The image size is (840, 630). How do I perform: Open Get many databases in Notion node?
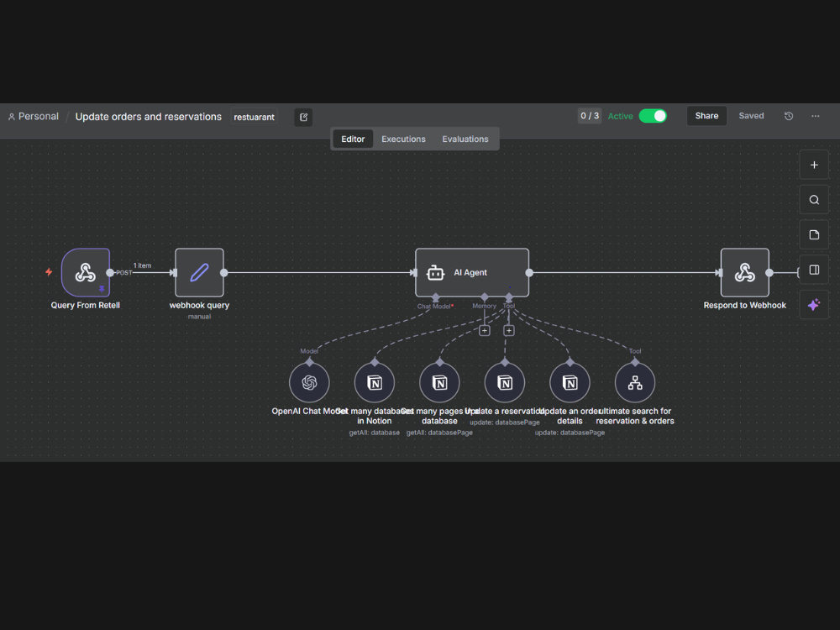coord(375,382)
